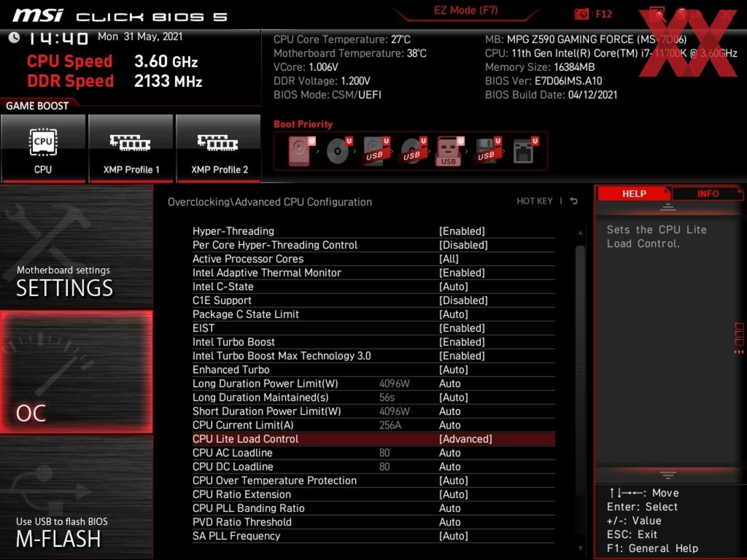Viewport: 747px width, 560px height.
Task: Edit CPU AC Loadline Auto value
Action: pos(450,453)
